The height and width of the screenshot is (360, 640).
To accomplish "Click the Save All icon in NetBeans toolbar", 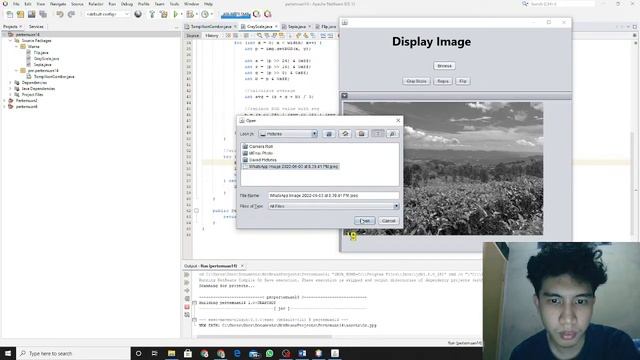I will pos(42,14).
